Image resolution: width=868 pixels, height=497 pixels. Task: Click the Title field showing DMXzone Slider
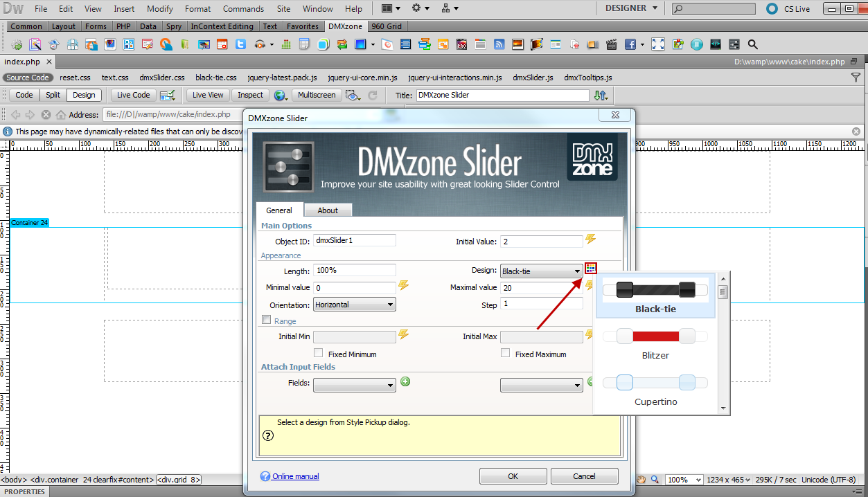(x=502, y=96)
